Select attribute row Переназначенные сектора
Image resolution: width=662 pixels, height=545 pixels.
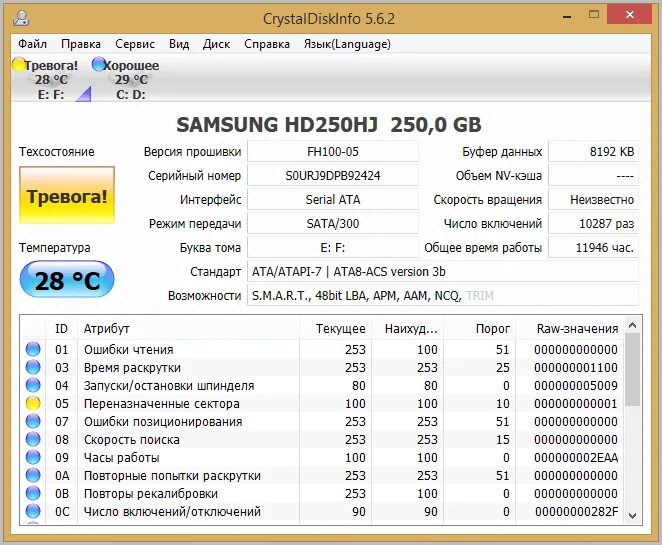click(x=323, y=403)
